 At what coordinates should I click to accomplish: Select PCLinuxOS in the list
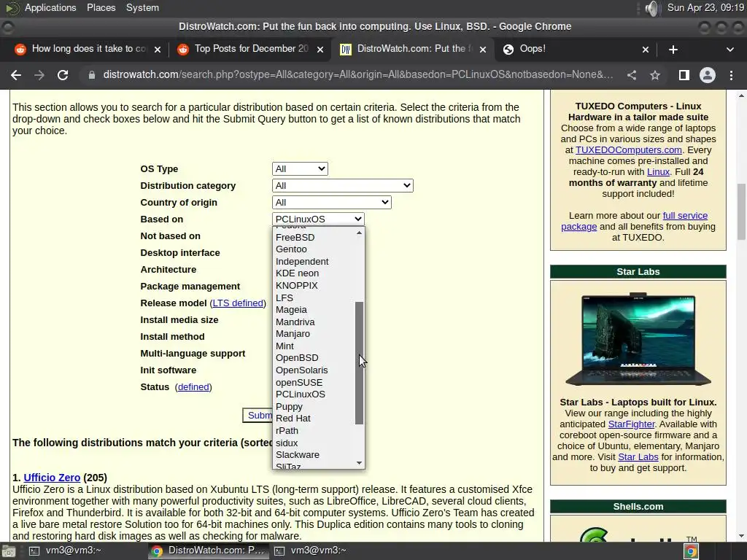pyautogui.click(x=314, y=394)
